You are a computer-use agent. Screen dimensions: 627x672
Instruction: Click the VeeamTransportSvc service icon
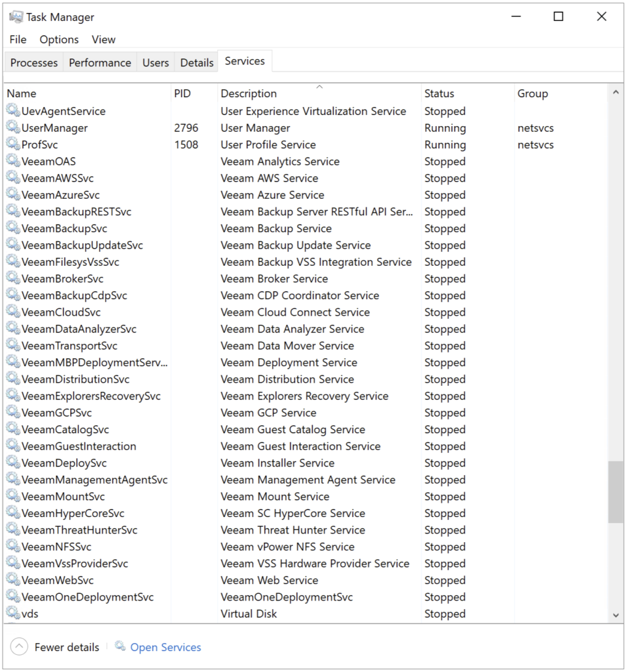point(13,345)
